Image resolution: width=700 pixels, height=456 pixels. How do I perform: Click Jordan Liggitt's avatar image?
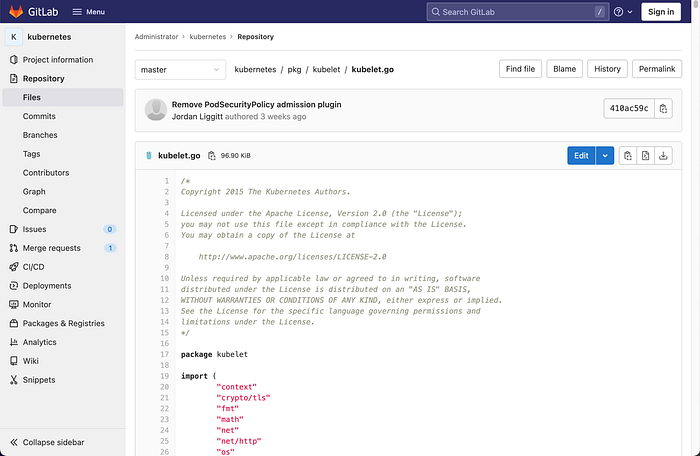(x=156, y=110)
